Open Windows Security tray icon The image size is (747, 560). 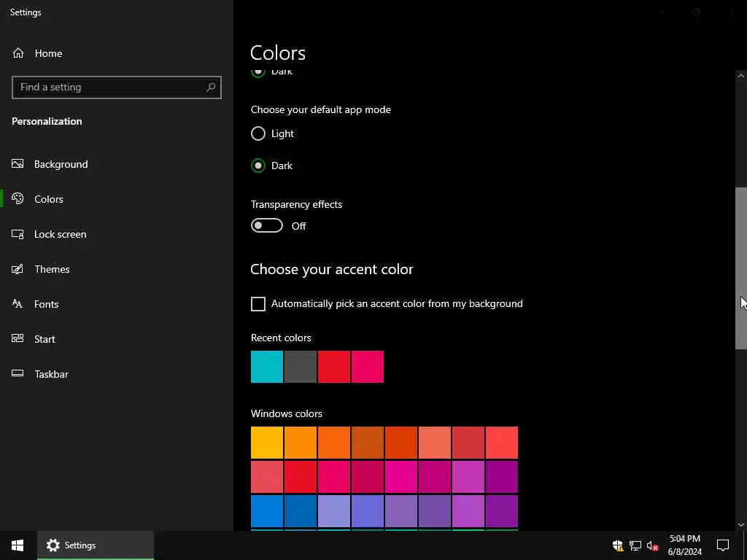point(618,545)
